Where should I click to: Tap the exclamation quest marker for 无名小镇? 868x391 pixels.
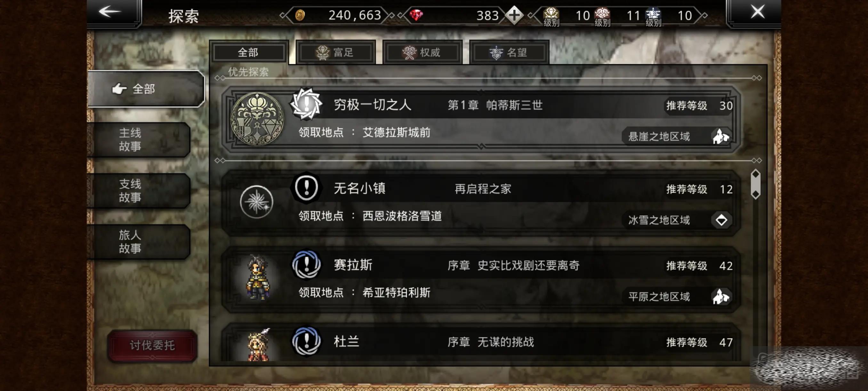(306, 187)
